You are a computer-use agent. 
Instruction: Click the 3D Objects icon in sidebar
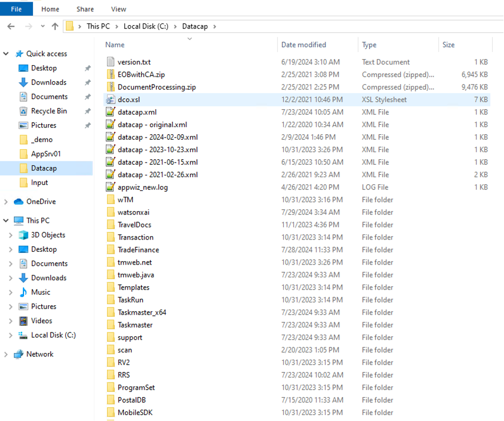pos(23,235)
